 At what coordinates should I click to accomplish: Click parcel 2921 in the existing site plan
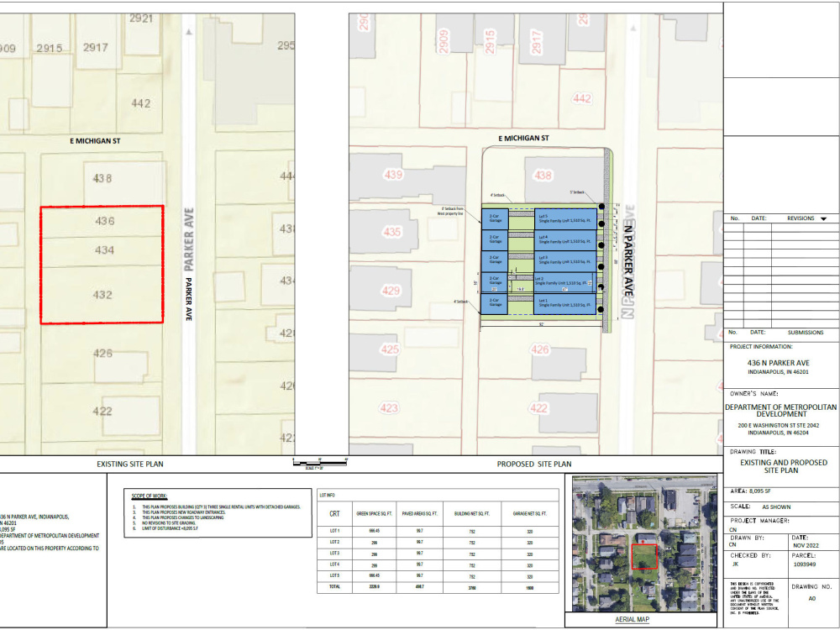tap(141, 18)
